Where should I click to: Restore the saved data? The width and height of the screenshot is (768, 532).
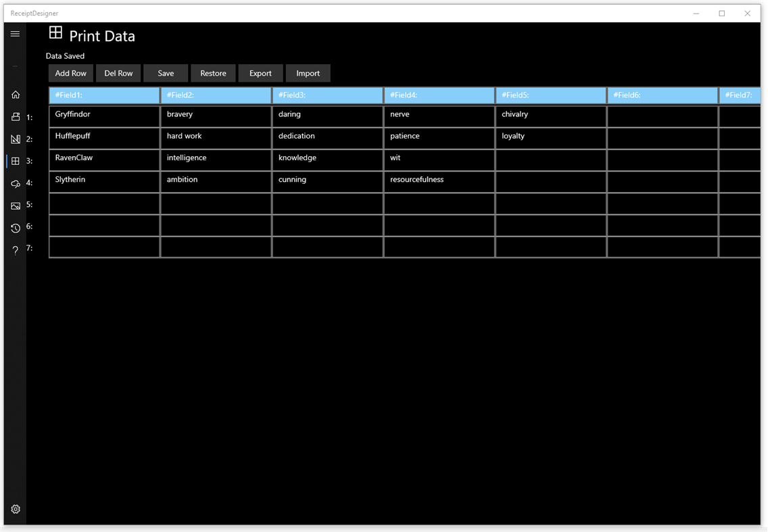click(x=213, y=73)
